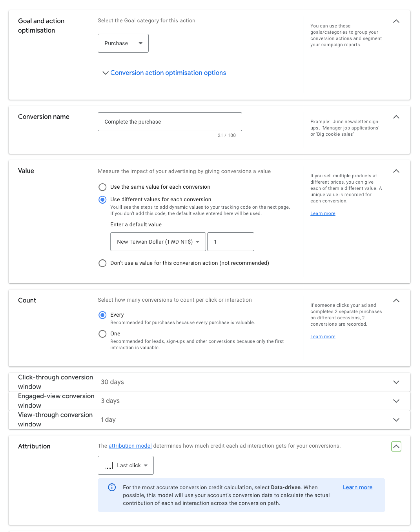Click Learn more in the Data-driven info banner
Image resolution: width=420 pixels, height=532 pixels.
click(357, 487)
